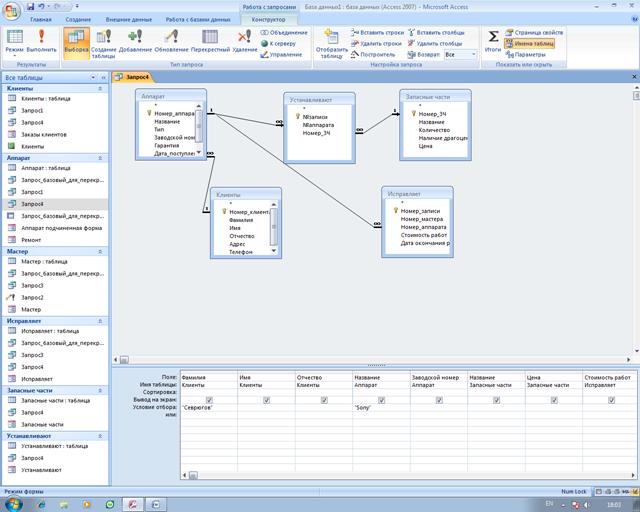Collapse the Мастер group in navigation pane
Screen dimensions: 640x512
point(103,252)
